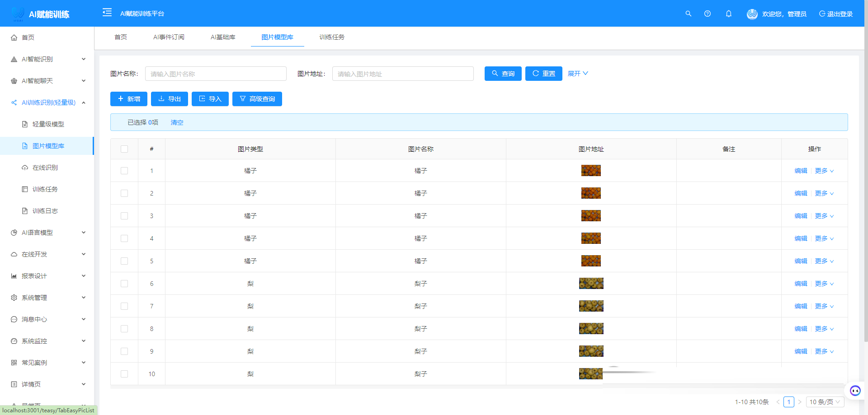Click the help question mark icon

click(708, 14)
